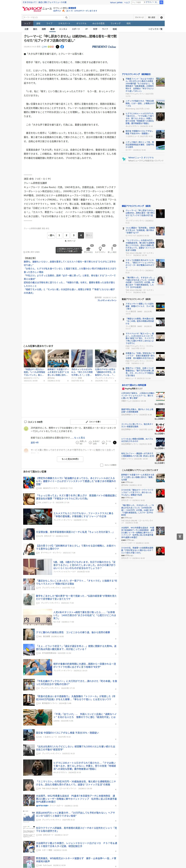Dismiss the 新幹線で大音量 recommended card
Image resolution: width=186 pixels, height=868 pixels.
68,381
